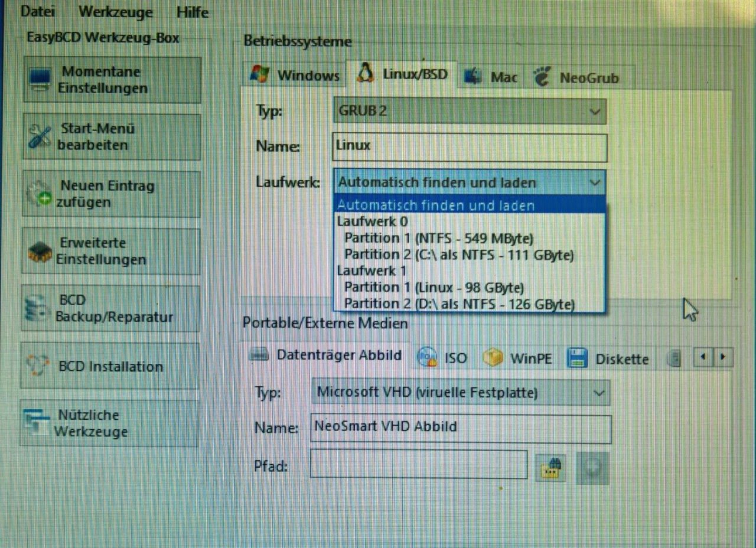
Task: Open the Werkzeuge menu
Action: pyautogui.click(x=115, y=12)
